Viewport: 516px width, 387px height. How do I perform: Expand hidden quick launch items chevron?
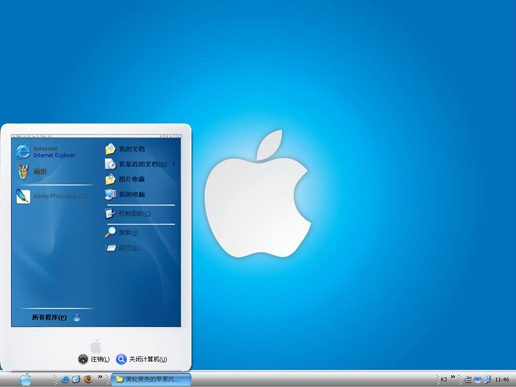pyautogui.click(x=100, y=377)
